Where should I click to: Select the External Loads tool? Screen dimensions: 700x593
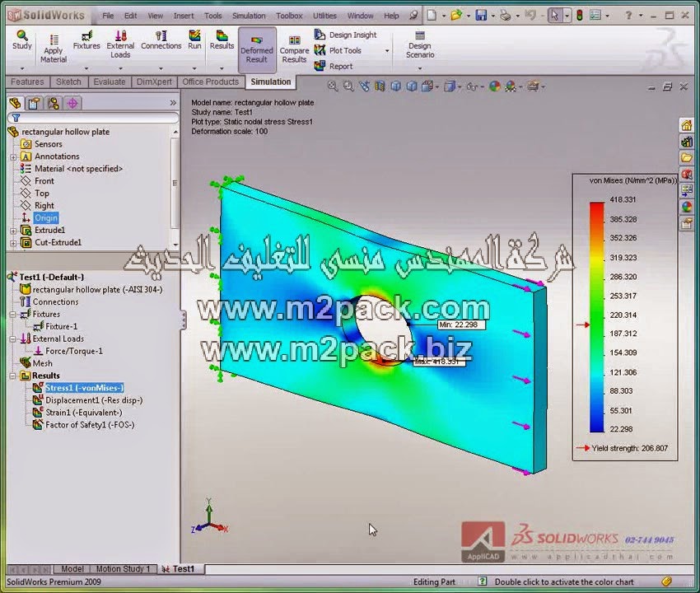point(120,44)
